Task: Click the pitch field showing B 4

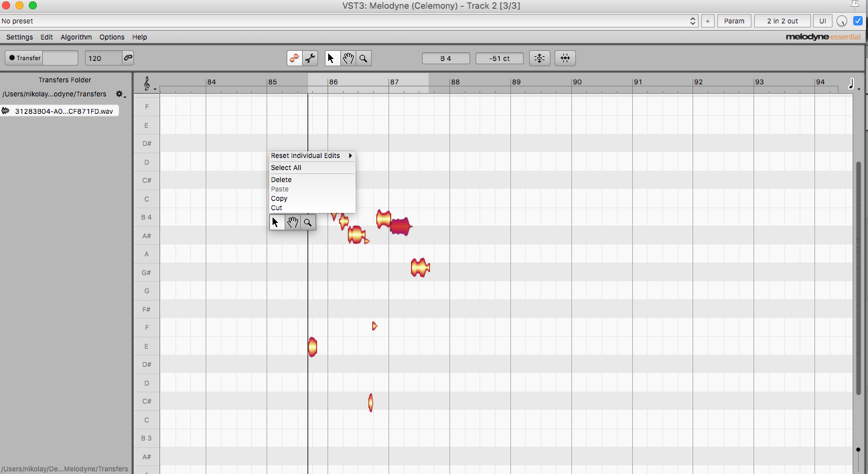Action: [x=445, y=59]
